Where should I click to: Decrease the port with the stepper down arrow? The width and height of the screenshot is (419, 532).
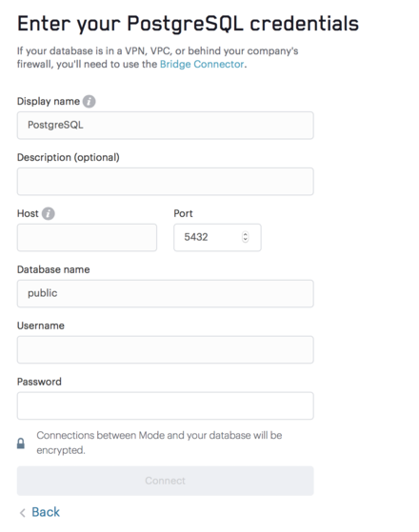(x=245, y=240)
